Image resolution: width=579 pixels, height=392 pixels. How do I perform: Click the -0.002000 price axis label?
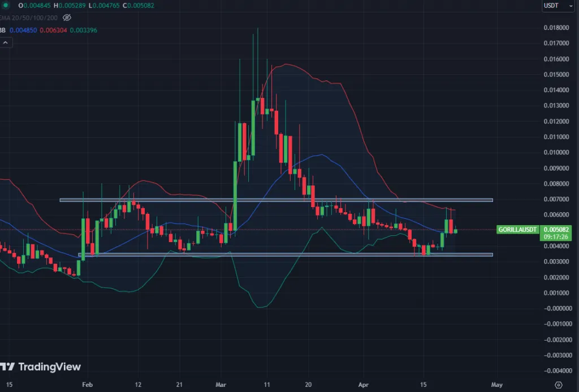point(558,340)
